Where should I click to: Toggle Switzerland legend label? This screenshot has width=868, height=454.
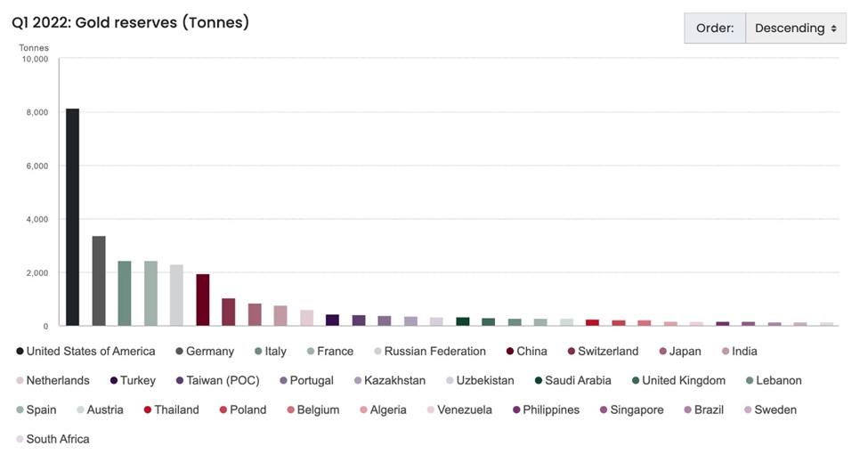608,352
